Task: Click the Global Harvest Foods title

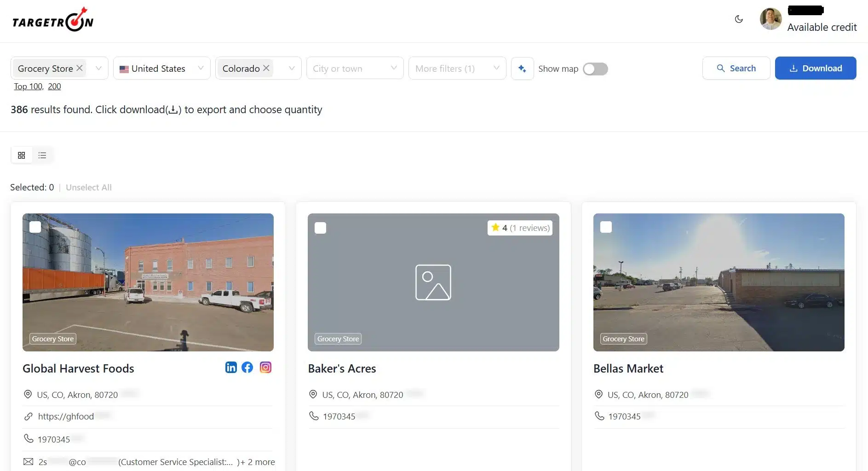Action: point(78,368)
